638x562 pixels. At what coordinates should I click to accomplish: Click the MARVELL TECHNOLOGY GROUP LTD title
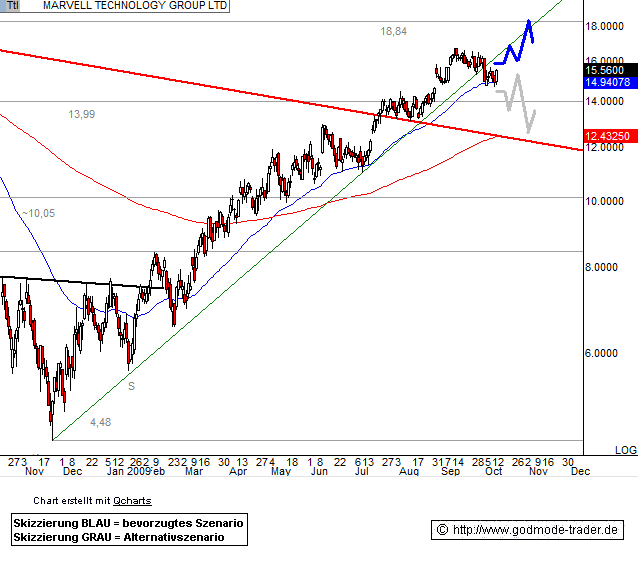pyautogui.click(x=135, y=5)
